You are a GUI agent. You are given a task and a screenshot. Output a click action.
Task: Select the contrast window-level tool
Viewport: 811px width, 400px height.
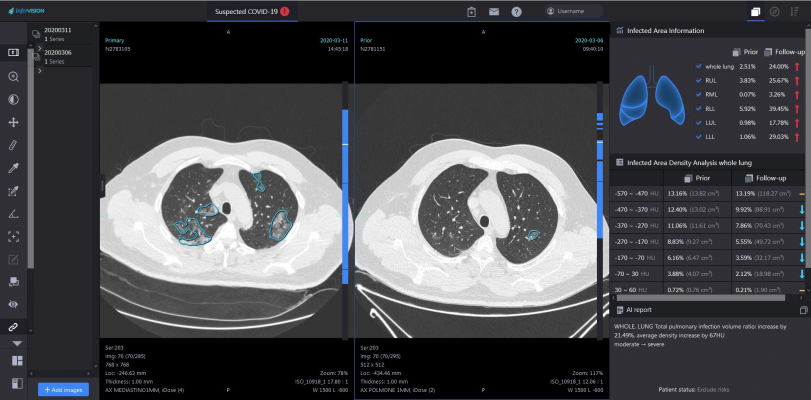coord(14,99)
